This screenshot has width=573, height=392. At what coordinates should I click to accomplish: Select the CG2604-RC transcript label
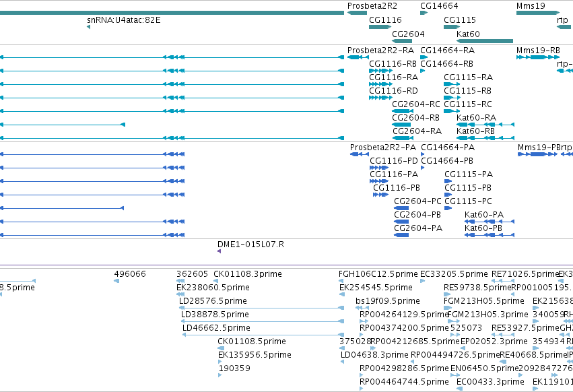click(416, 104)
